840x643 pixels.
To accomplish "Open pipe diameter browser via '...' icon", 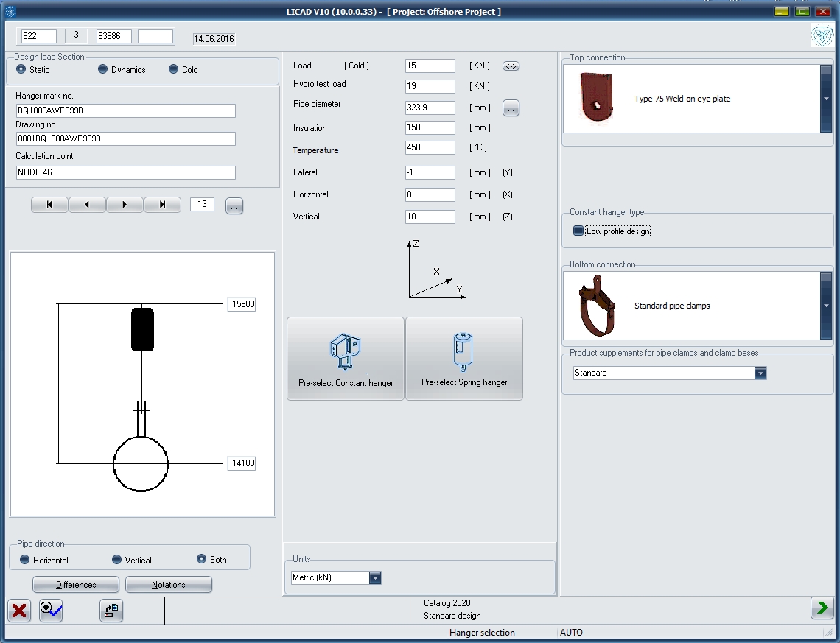I will 511,108.
